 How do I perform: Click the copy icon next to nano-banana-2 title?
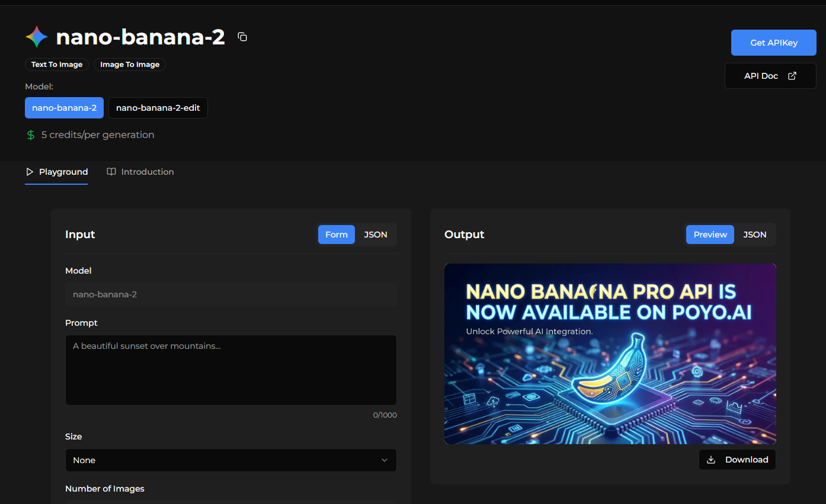242,36
